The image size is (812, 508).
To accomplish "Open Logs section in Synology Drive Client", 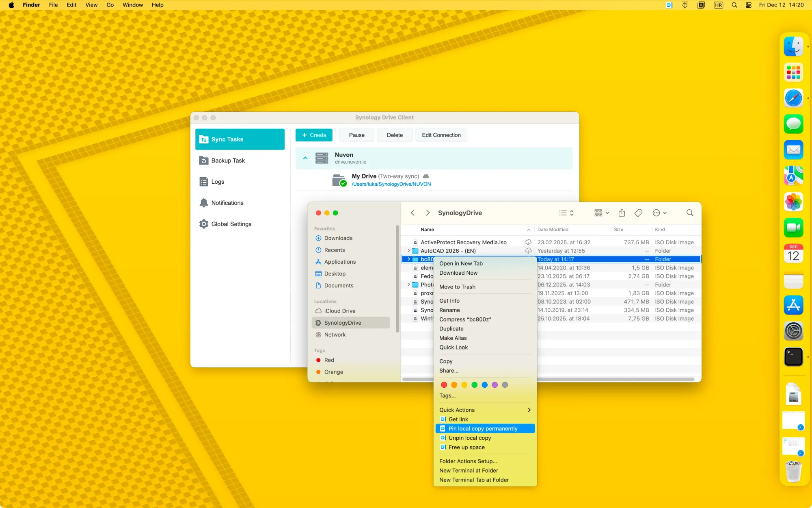I will [218, 182].
